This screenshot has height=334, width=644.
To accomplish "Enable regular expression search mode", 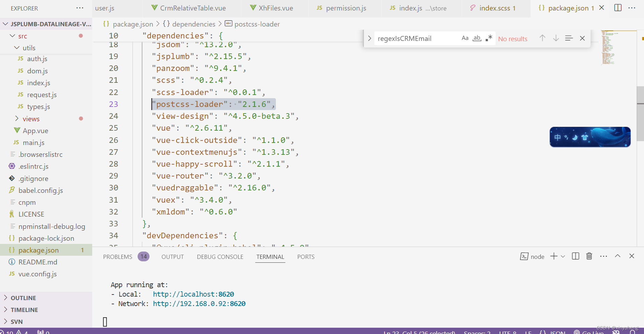I will (489, 38).
